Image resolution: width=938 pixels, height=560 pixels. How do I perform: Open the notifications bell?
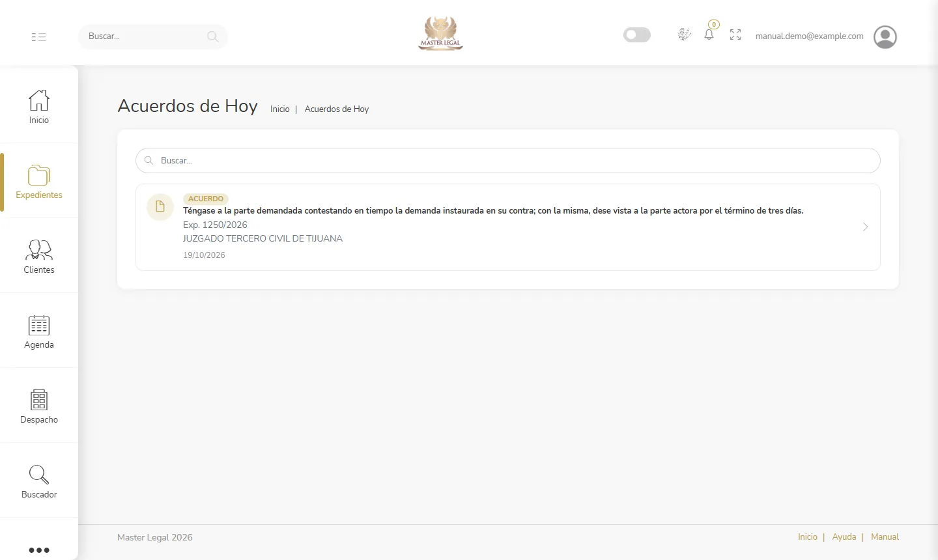tap(709, 34)
